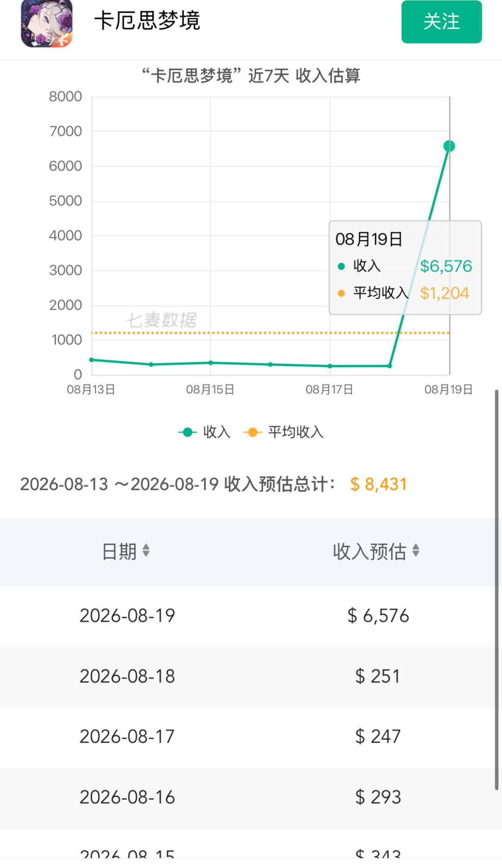Viewport: 502px width, 868px height.
Task: Click the tooltip value $1,204
Action: pyautogui.click(x=445, y=293)
